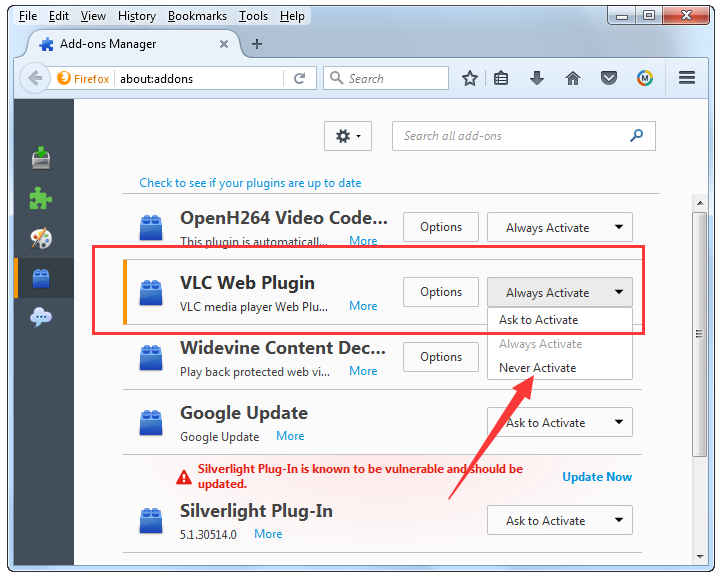Choose Ask to Activate for VLC
The width and height of the screenshot is (723, 580).
(x=560, y=320)
